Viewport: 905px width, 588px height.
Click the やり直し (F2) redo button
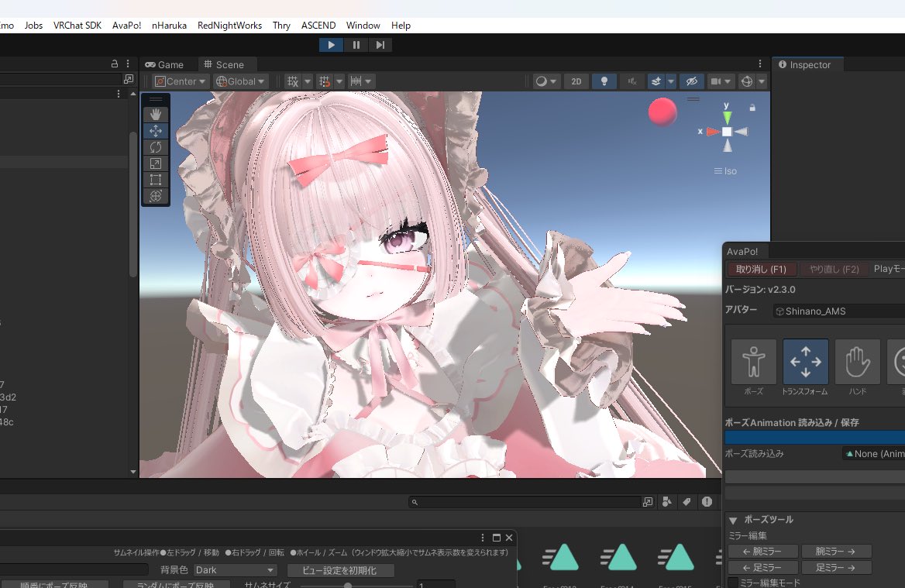(x=834, y=269)
